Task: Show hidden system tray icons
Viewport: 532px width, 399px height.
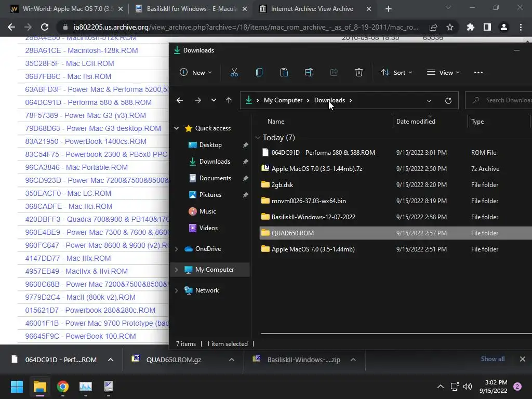Action: (441, 387)
